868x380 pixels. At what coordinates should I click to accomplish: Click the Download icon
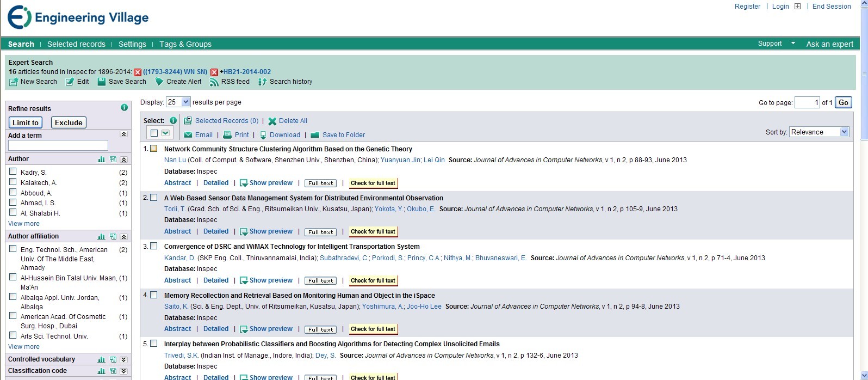click(x=263, y=135)
